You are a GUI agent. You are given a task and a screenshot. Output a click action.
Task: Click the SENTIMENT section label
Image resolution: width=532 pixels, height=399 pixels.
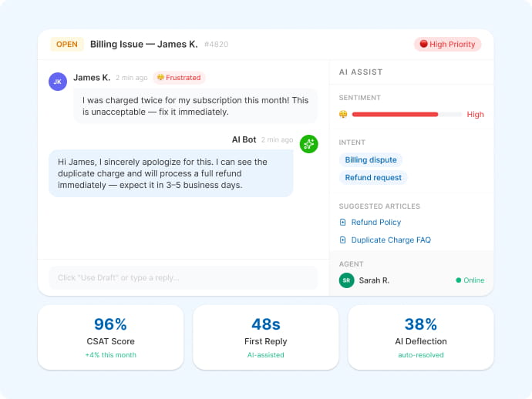tap(359, 98)
